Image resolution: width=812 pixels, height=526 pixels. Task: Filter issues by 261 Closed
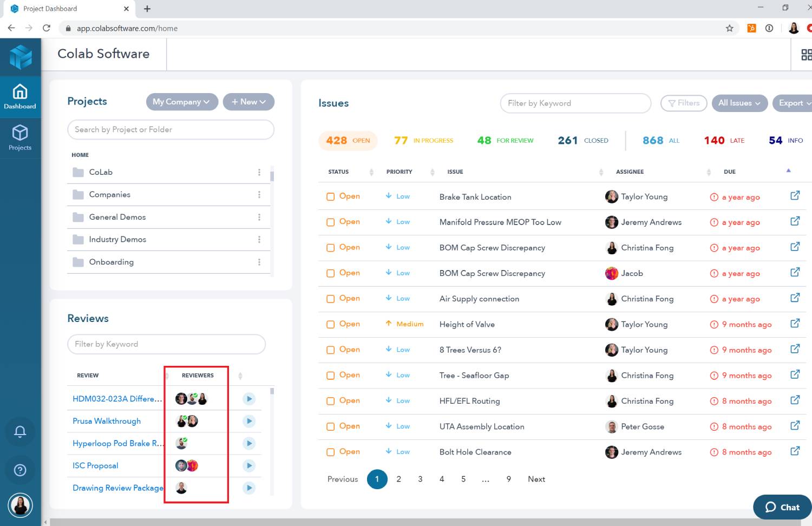click(583, 141)
